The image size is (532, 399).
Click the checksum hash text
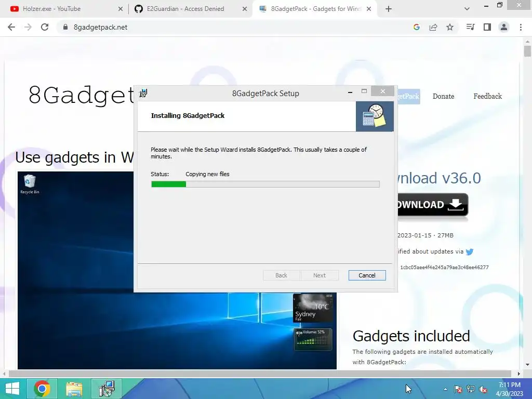tap(445, 268)
